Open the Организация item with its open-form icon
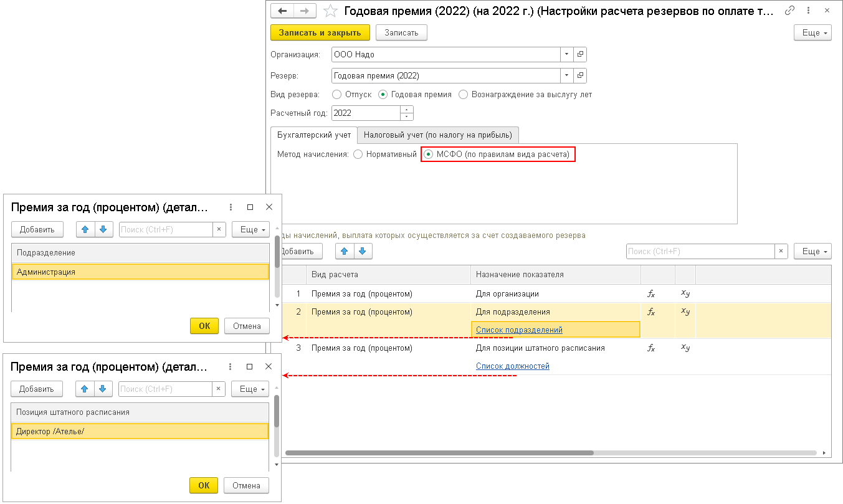 (580, 55)
